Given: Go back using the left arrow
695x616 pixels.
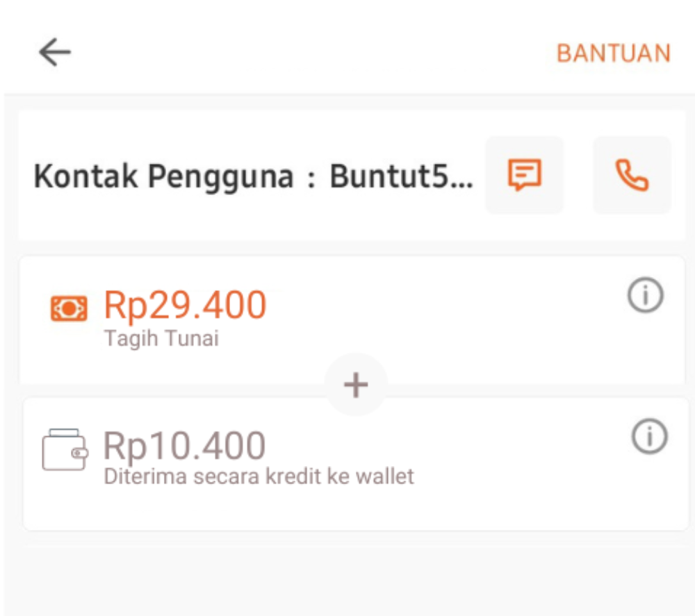Looking at the screenshot, I should coord(55,52).
